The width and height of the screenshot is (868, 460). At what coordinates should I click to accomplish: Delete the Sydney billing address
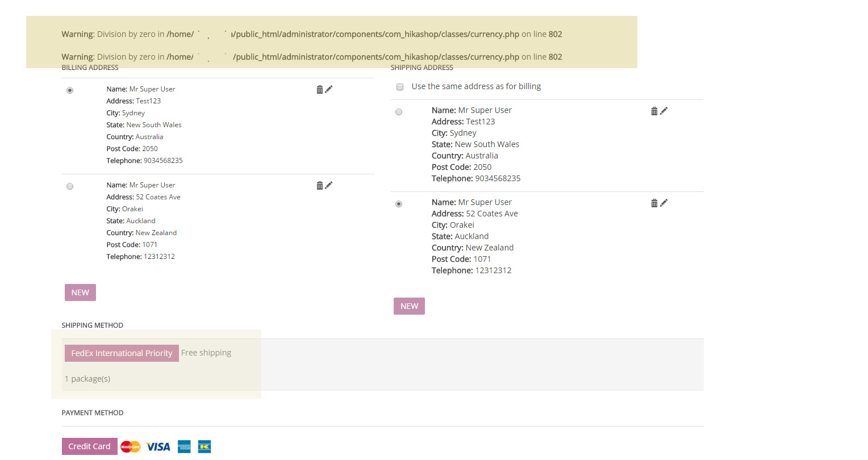320,90
